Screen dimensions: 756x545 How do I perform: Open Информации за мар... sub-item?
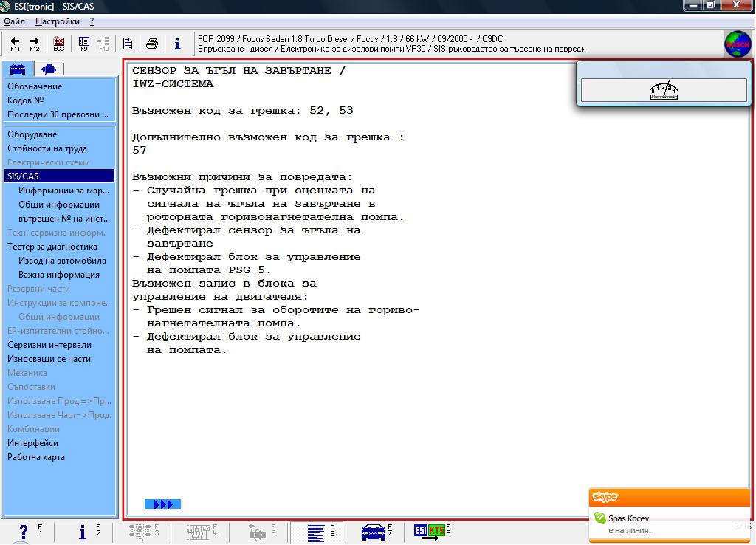[63, 190]
